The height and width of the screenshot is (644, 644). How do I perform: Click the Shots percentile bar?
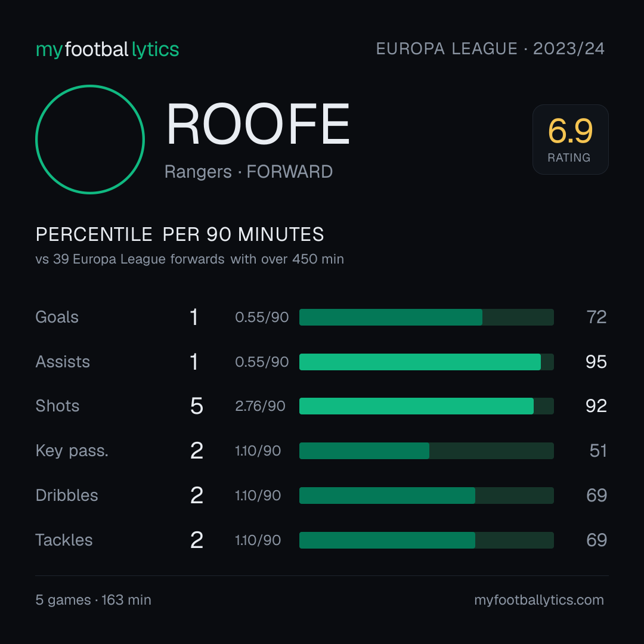426,406
